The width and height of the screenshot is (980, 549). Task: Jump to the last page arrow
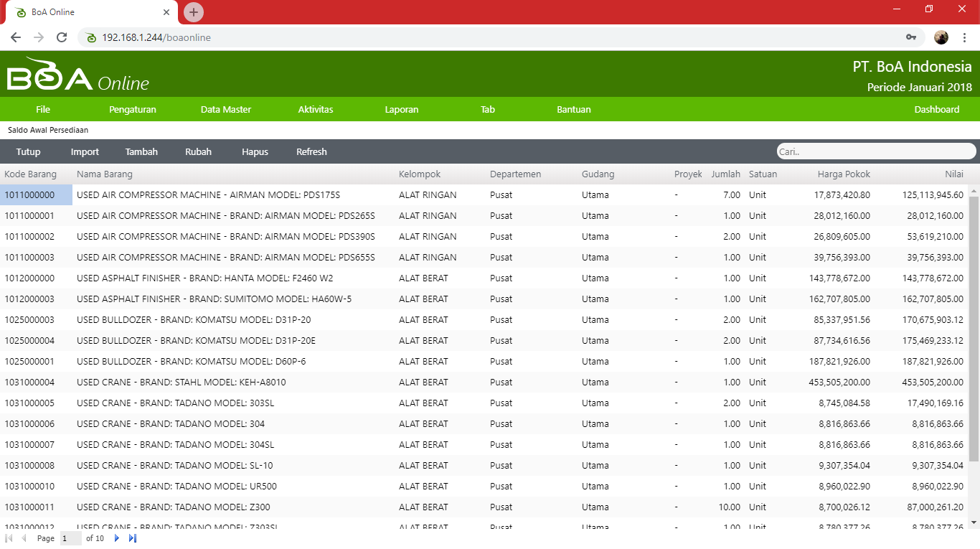133,538
